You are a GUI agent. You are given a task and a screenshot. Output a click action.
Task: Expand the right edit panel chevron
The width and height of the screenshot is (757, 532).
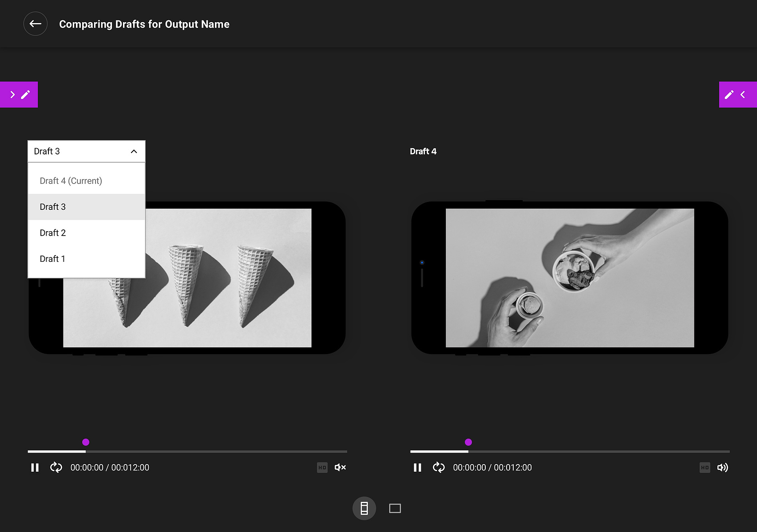(x=743, y=95)
